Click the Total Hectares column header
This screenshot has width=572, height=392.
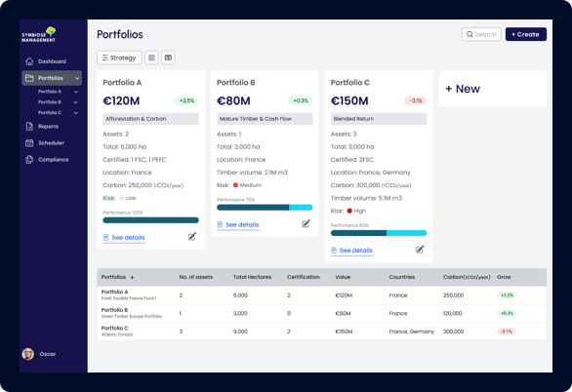click(253, 277)
